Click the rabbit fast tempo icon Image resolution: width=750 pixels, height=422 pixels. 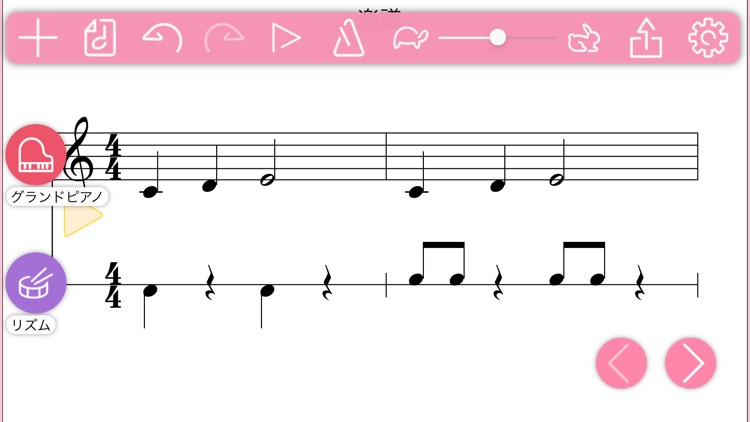584,38
